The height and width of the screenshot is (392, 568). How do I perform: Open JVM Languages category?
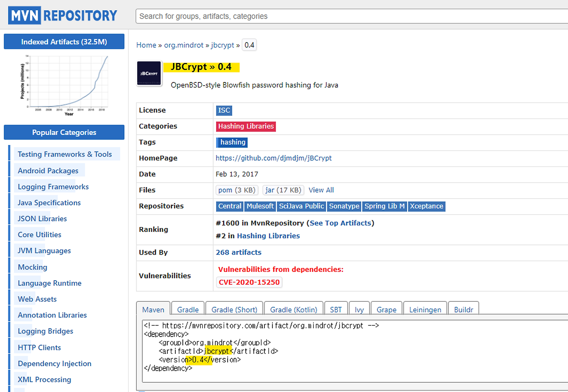click(x=44, y=251)
